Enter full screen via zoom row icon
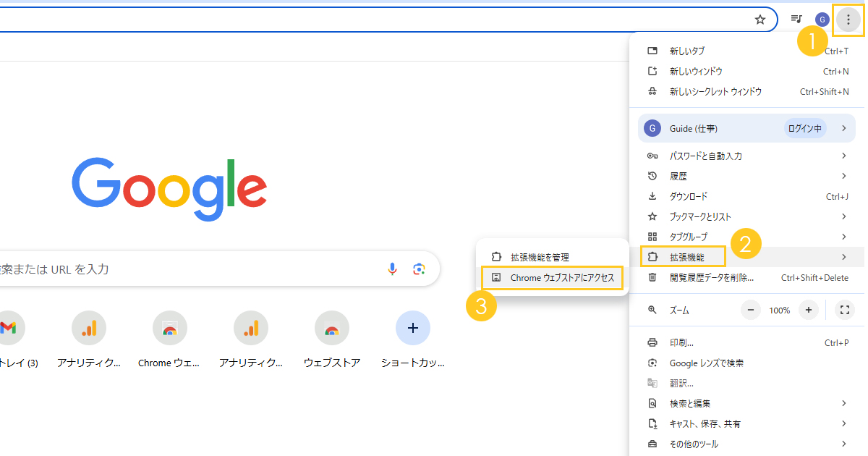Image resolution: width=868 pixels, height=456 pixels. (x=844, y=310)
